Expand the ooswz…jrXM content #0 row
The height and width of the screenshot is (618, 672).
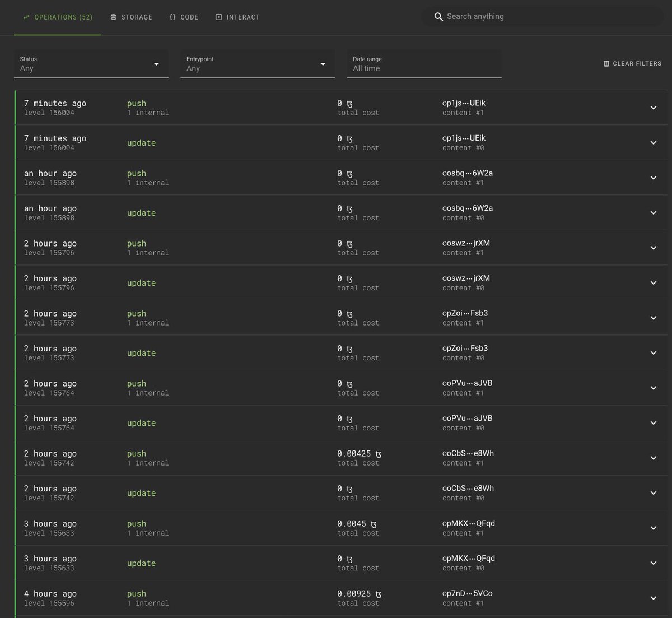(653, 282)
